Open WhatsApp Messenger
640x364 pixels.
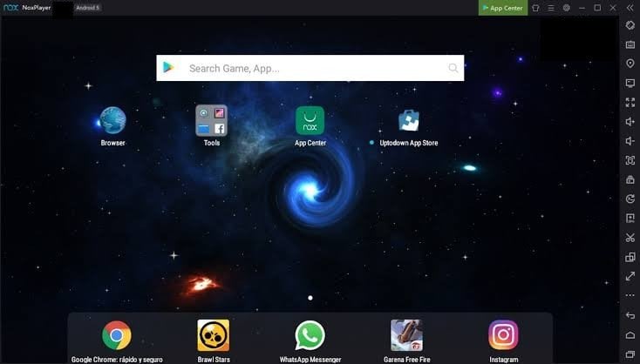pyautogui.click(x=310, y=335)
